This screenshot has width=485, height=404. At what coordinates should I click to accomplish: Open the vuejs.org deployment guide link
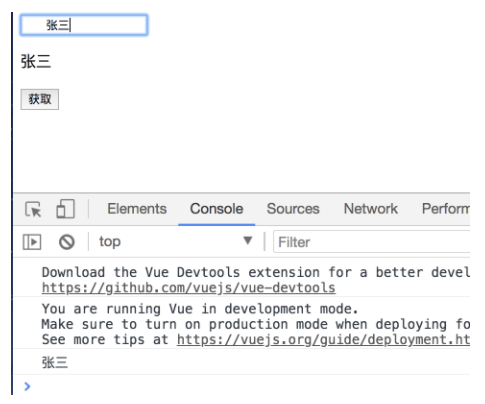point(323,340)
